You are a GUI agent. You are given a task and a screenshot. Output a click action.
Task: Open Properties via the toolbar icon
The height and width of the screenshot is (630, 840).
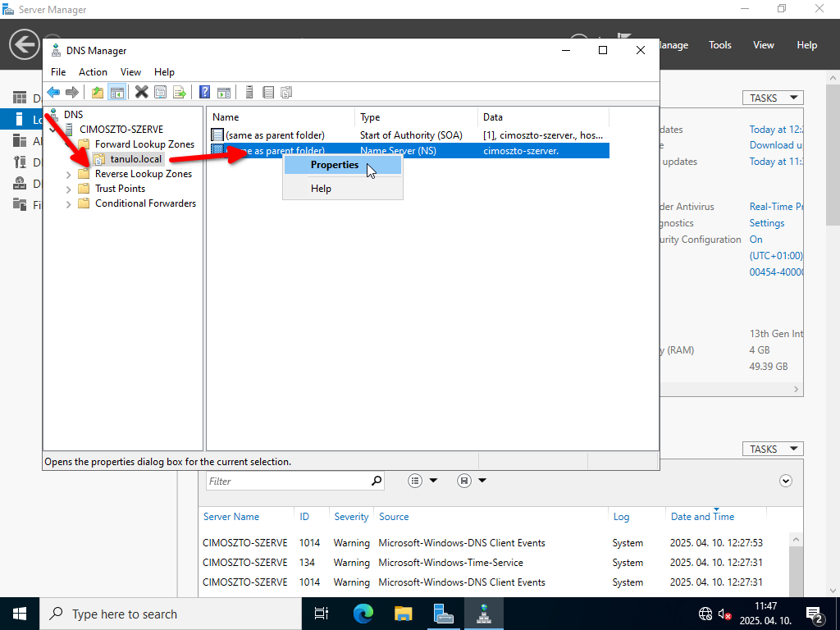tap(160, 93)
